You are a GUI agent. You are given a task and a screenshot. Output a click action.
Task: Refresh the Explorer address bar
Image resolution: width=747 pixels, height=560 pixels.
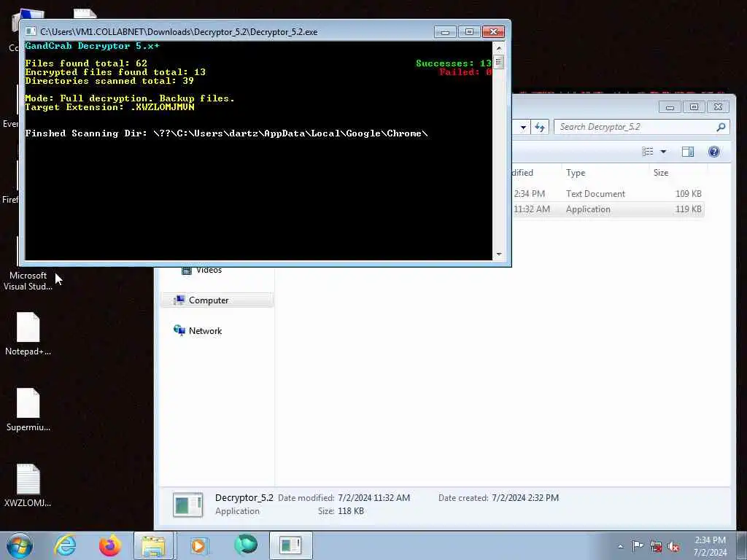(540, 127)
